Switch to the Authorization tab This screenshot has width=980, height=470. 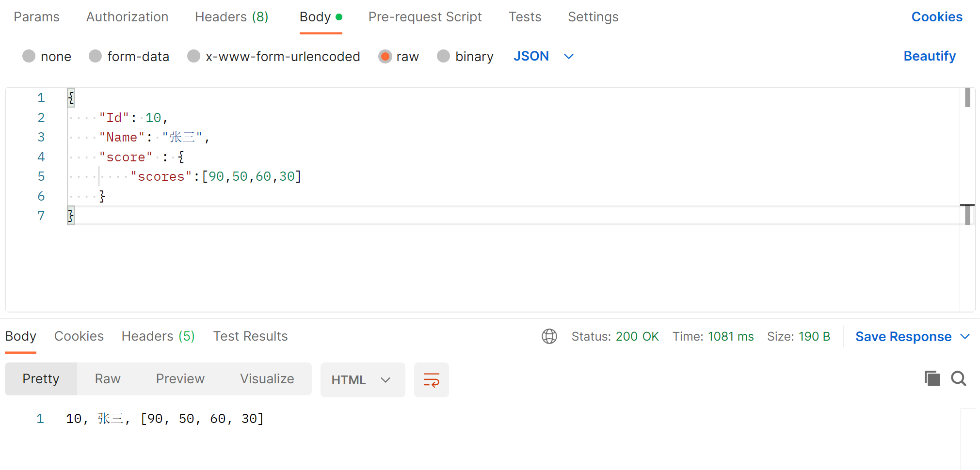click(127, 16)
